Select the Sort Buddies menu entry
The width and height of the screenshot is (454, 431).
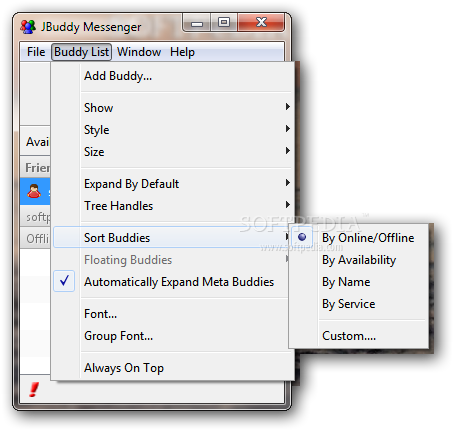(x=172, y=237)
